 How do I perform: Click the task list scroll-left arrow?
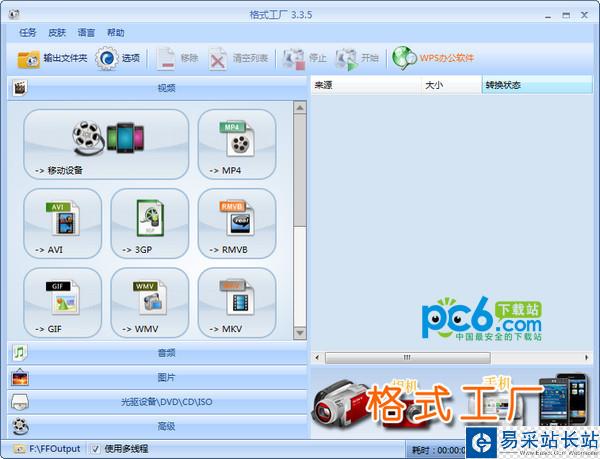click(x=317, y=358)
